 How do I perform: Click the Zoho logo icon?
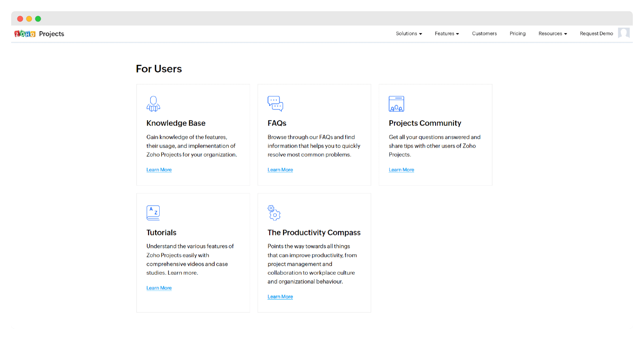[x=25, y=34]
